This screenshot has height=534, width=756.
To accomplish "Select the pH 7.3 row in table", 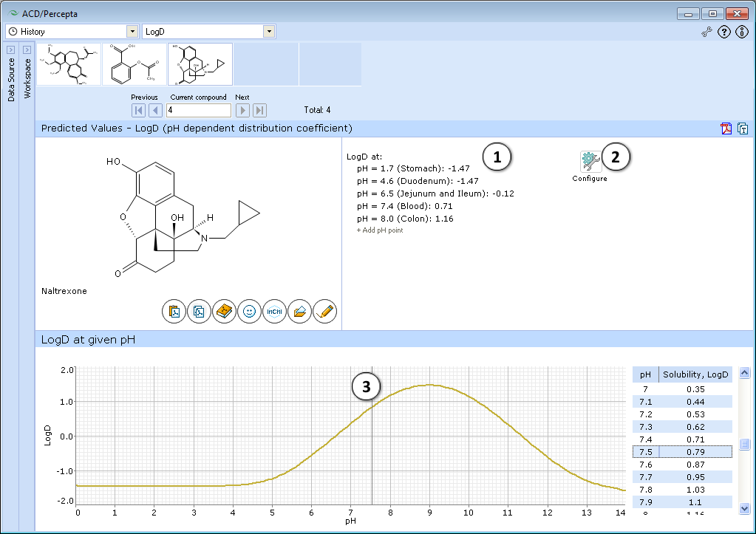I will pyautogui.click(x=682, y=427).
